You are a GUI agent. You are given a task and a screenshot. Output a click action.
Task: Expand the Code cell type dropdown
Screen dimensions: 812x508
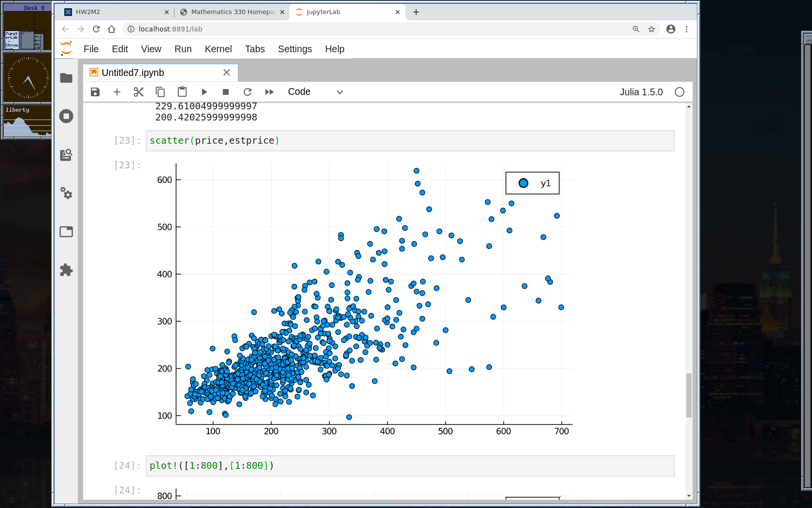(315, 92)
